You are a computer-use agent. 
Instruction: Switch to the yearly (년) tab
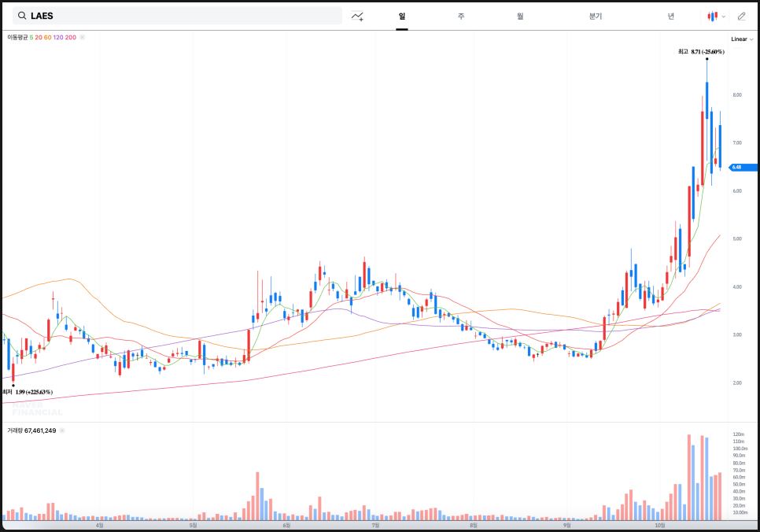pos(670,16)
